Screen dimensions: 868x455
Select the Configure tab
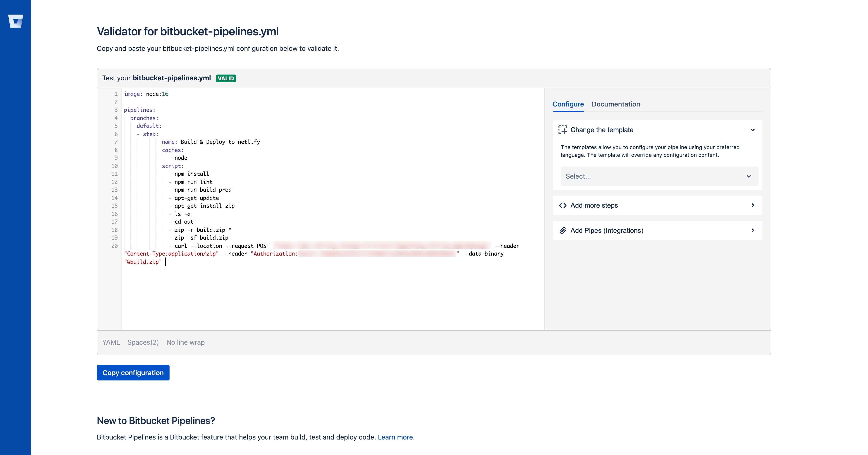coord(568,104)
